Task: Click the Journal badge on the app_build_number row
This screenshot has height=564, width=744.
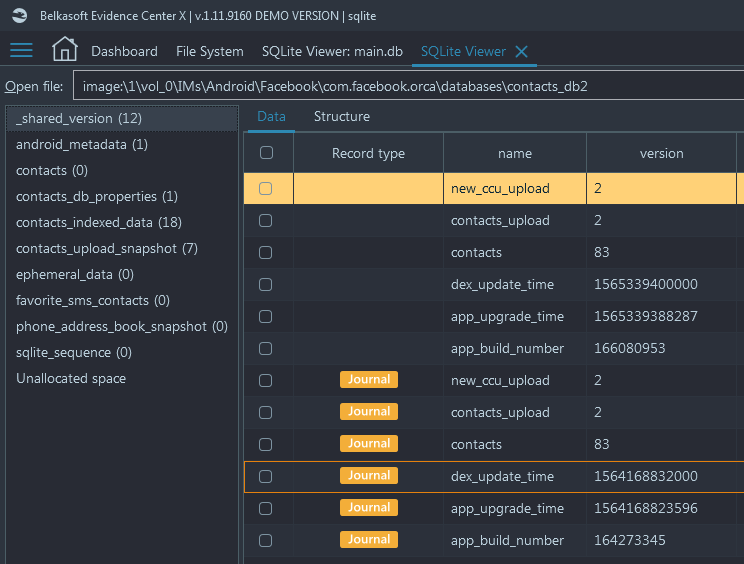Action: 369,540
